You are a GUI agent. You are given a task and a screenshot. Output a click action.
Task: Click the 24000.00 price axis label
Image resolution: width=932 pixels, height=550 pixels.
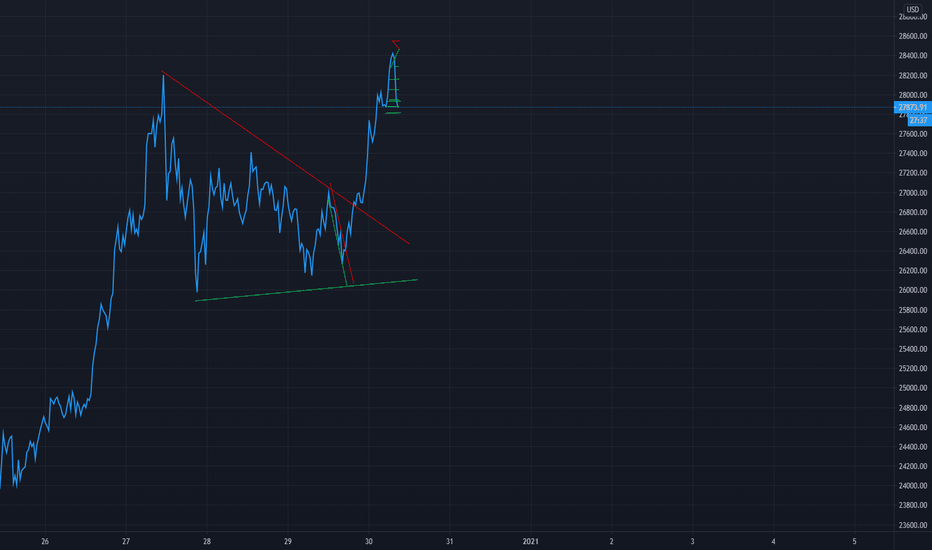point(912,486)
